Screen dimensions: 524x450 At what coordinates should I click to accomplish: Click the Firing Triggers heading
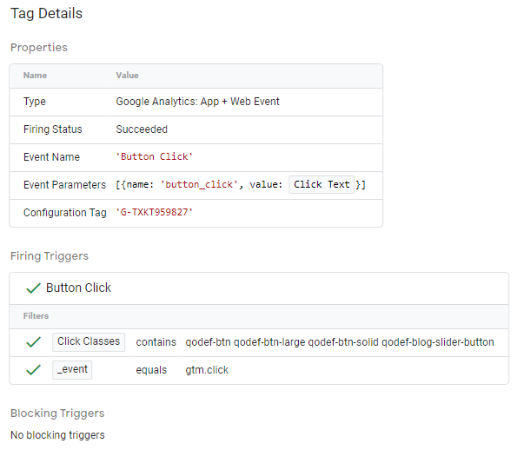[49, 256]
